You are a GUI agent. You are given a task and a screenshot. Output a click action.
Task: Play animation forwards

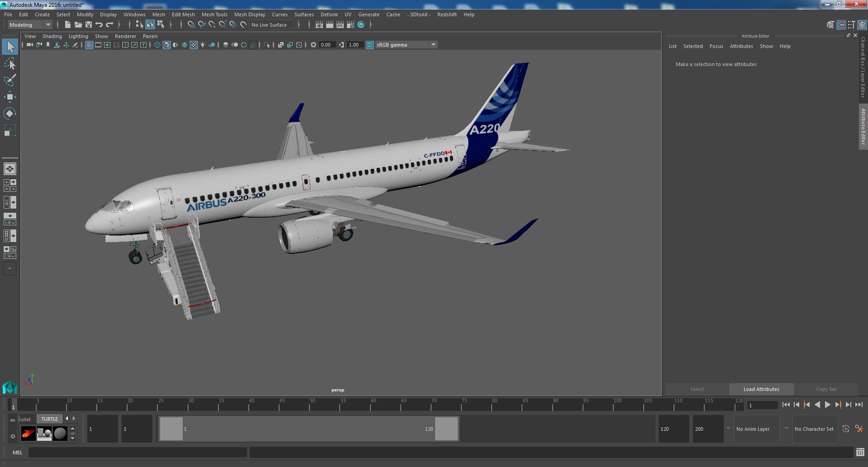pyautogui.click(x=827, y=405)
